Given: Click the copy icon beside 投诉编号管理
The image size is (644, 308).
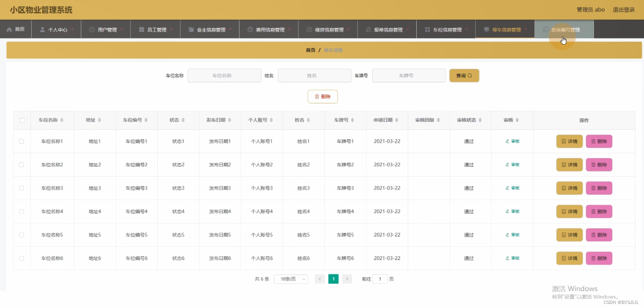Looking at the screenshot, I should point(546,30).
